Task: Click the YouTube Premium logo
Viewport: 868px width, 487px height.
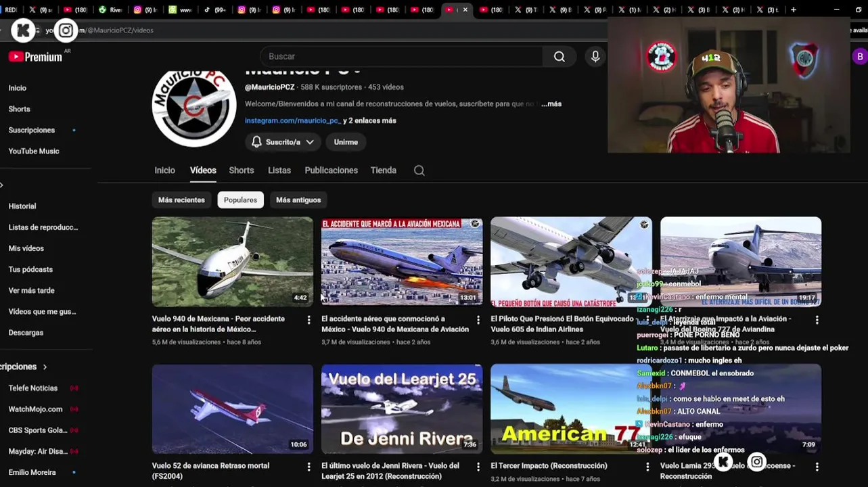Action: 35,57
